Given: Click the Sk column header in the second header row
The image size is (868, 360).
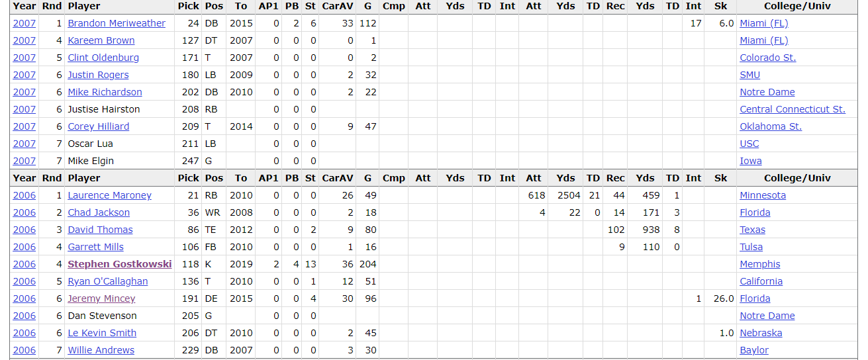Looking at the screenshot, I should click(x=720, y=178).
